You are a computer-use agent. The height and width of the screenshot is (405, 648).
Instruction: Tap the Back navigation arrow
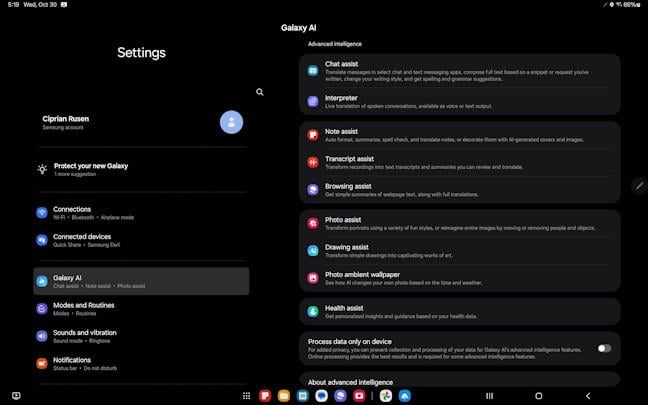tap(588, 396)
